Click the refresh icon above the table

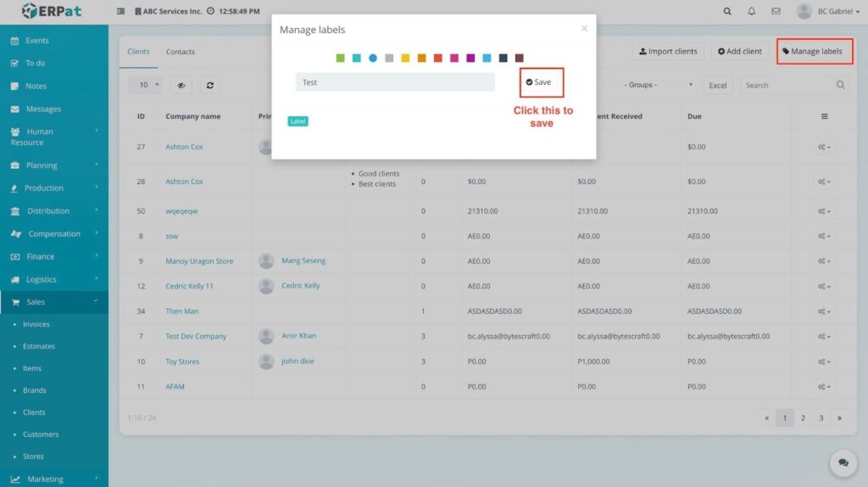[209, 85]
